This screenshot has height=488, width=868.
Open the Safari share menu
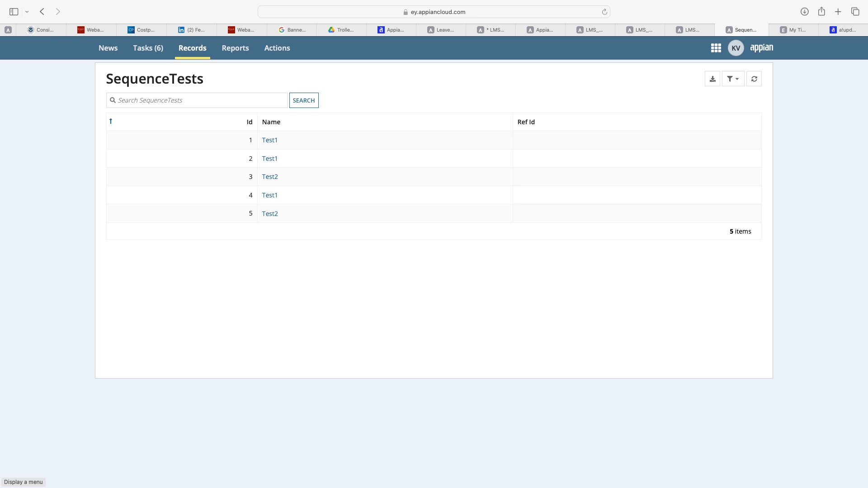tap(821, 11)
